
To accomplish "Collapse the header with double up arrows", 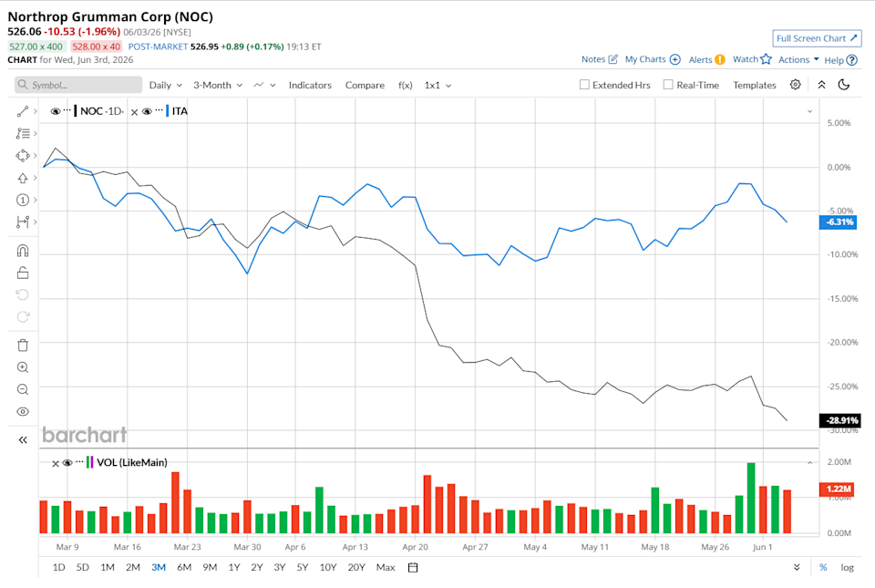I will [x=821, y=85].
